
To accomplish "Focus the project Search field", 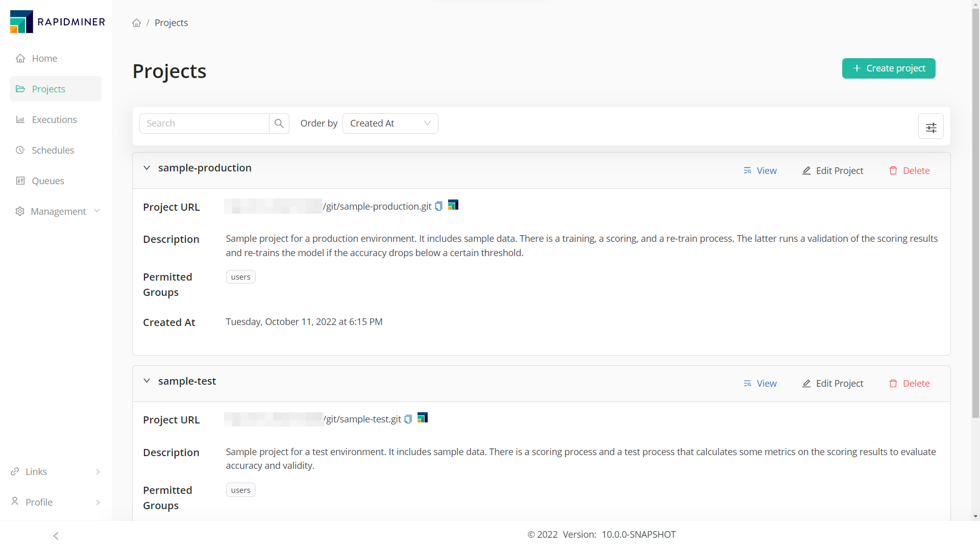I will coord(204,123).
